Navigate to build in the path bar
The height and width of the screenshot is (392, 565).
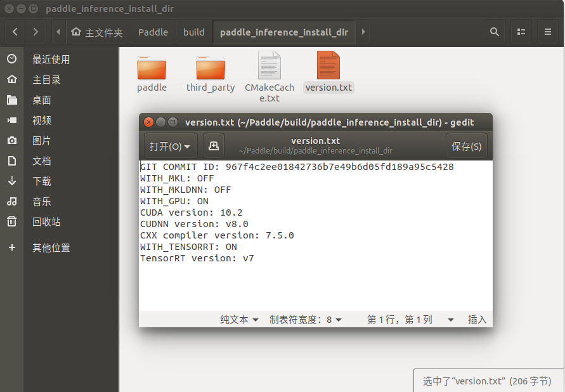[x=194, y=32]
